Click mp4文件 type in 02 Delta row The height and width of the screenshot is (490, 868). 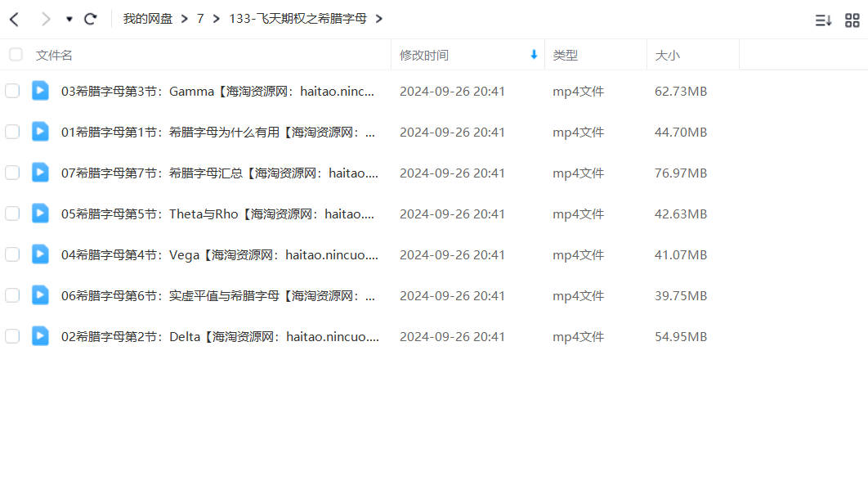pyautogui.click(x=578, y=337)
